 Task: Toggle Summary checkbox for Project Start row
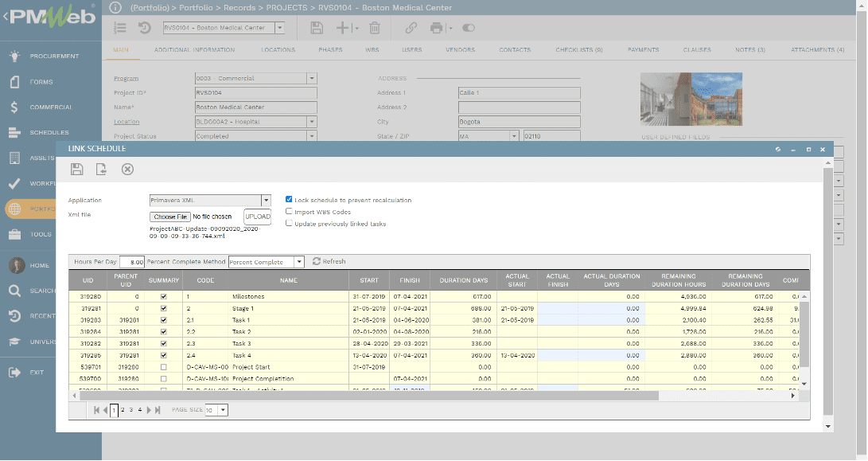163,367
